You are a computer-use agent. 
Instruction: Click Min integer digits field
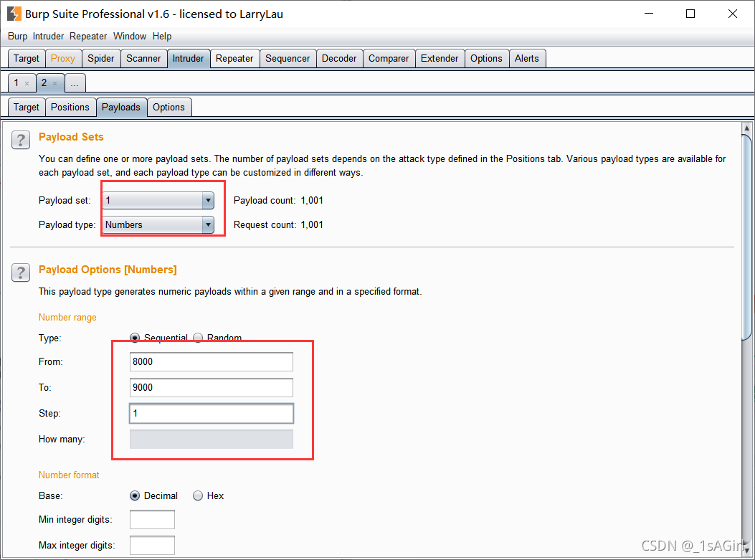(x=152, y=520)
